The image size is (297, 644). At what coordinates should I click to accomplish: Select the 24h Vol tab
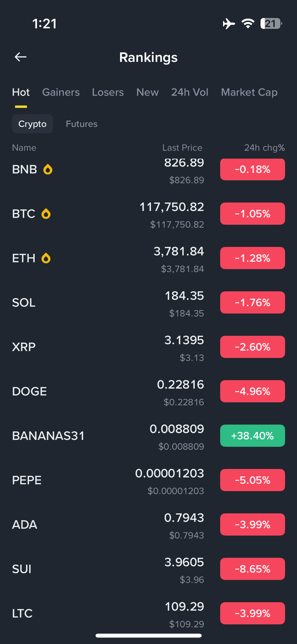click(x=190, y=92)
